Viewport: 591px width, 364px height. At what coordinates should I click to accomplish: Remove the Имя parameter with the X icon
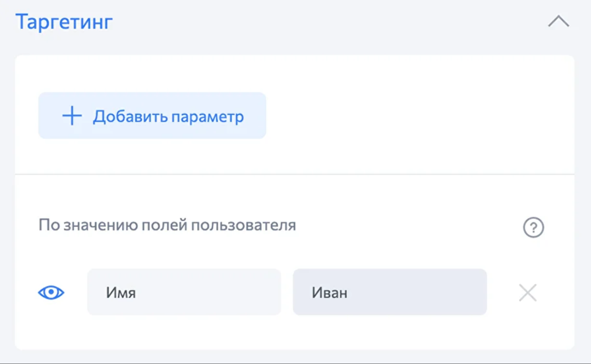(528, 293)
